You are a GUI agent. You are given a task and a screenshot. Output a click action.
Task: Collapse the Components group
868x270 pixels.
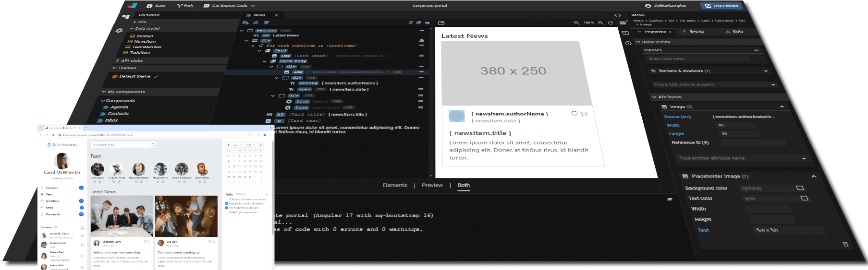[118, 101]
